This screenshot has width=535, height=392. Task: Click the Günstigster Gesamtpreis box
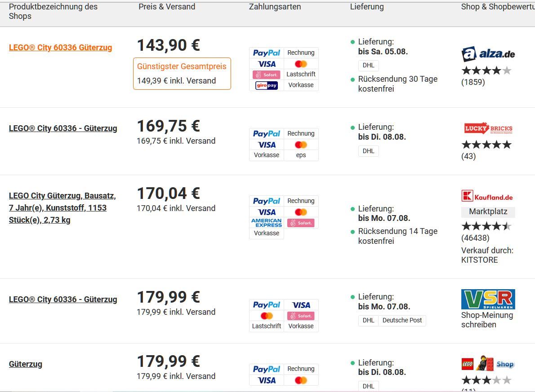tap(182, 74)
